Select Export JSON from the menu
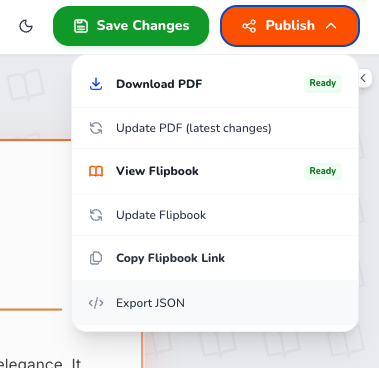Screen dimensions: 379x368 coord(215,303)
